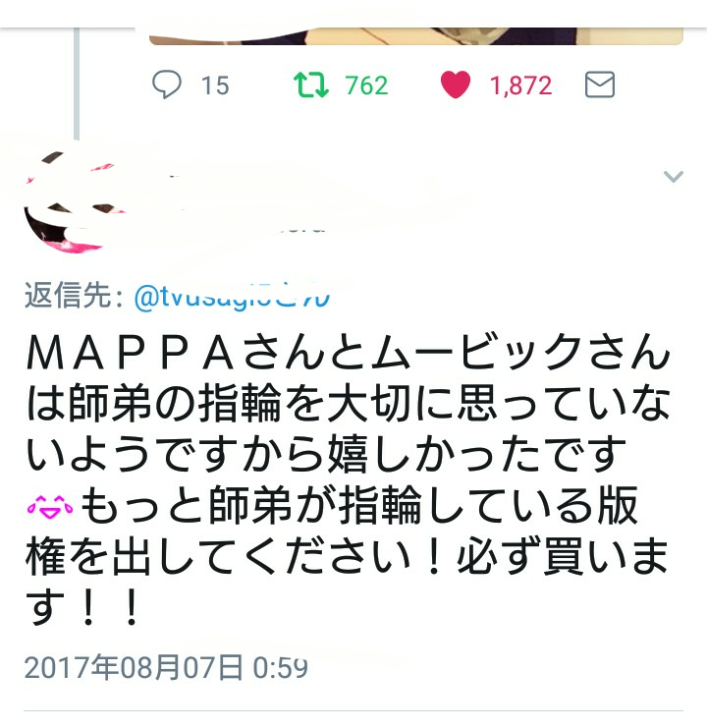
Task: Click the tweet line 権を出してください
Action: pyautogui.click(x=347, y=556)
